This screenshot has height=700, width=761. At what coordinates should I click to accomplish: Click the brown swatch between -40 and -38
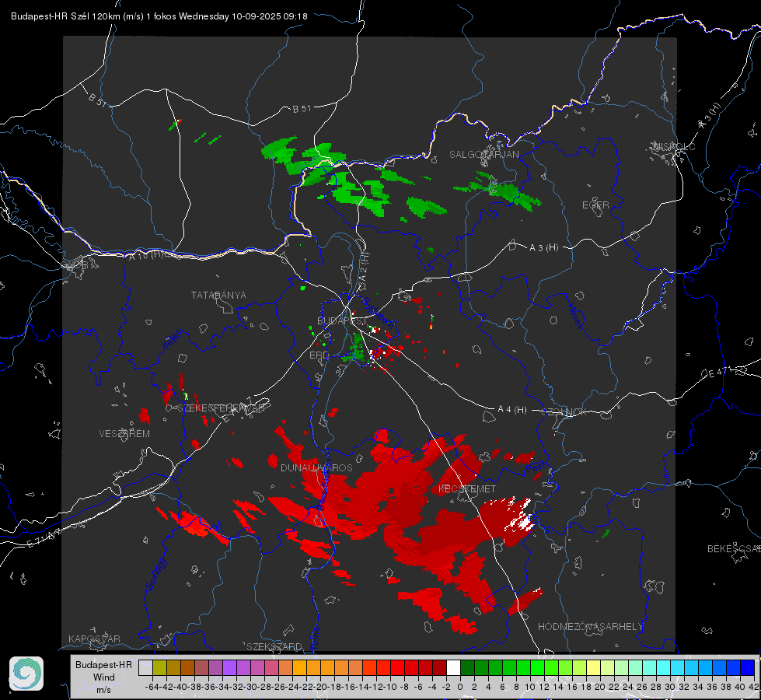coord(187,668)
